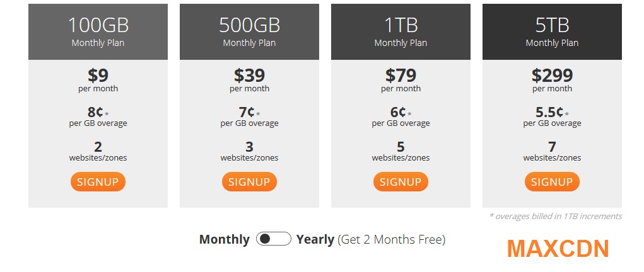Click the MAXCDN logo
The image size is (644, 272).
tap(558, 249)
